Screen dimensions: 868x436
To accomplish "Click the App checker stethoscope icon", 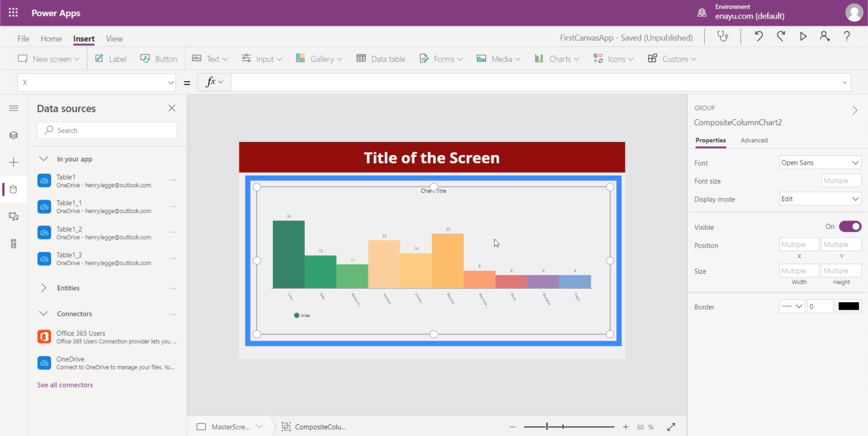I will point(723,36).
